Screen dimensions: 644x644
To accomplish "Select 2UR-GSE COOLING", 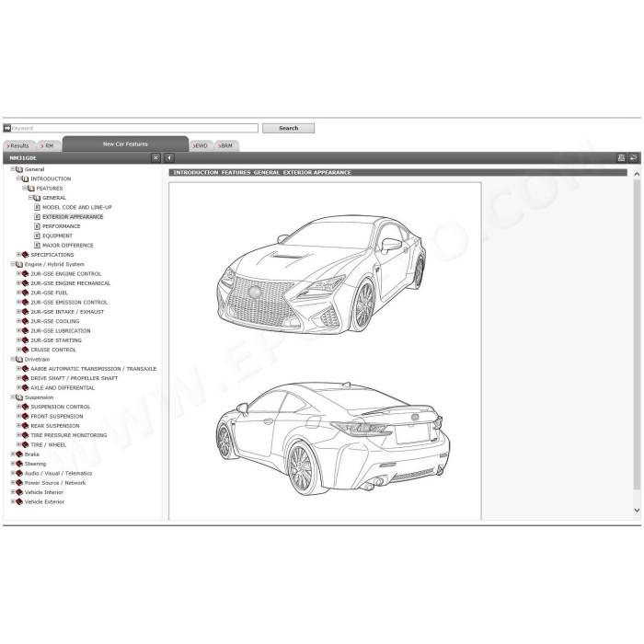I will pos(55,321).
